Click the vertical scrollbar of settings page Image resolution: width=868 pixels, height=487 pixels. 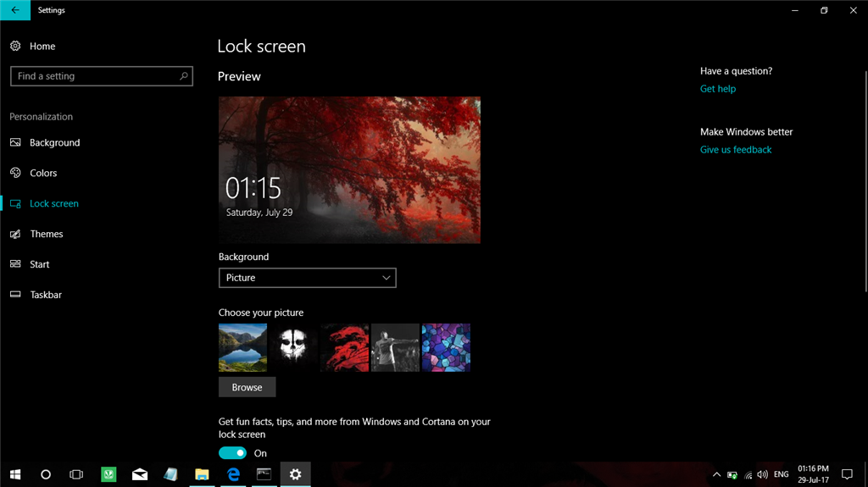click(865, 181)
